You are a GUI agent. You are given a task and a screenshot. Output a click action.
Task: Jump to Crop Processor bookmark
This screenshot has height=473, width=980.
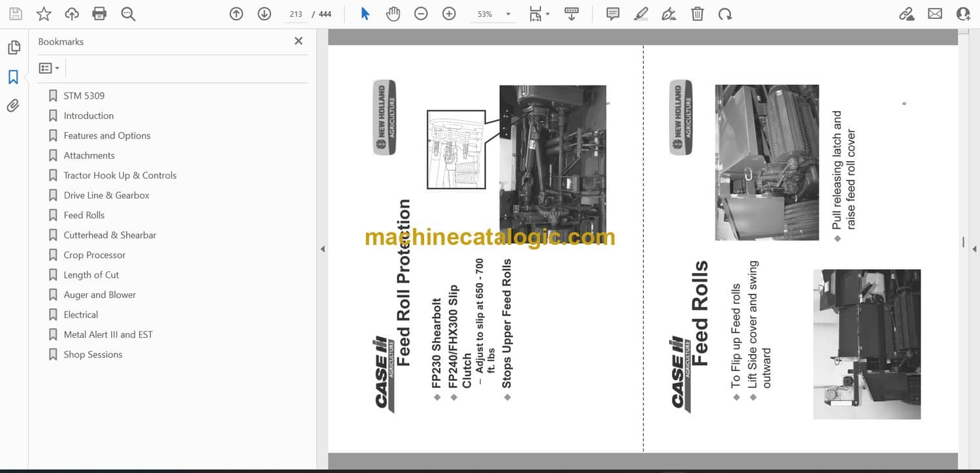coord(95,255)
